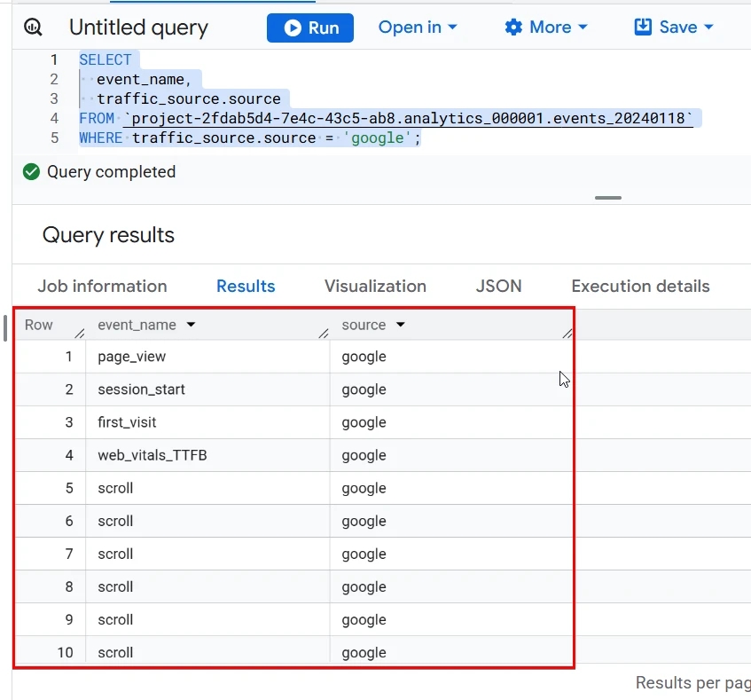The height and width of the screenshot is (700, 751).
Task: Click the resize handle of Row column
Action: tap(80, 334)
